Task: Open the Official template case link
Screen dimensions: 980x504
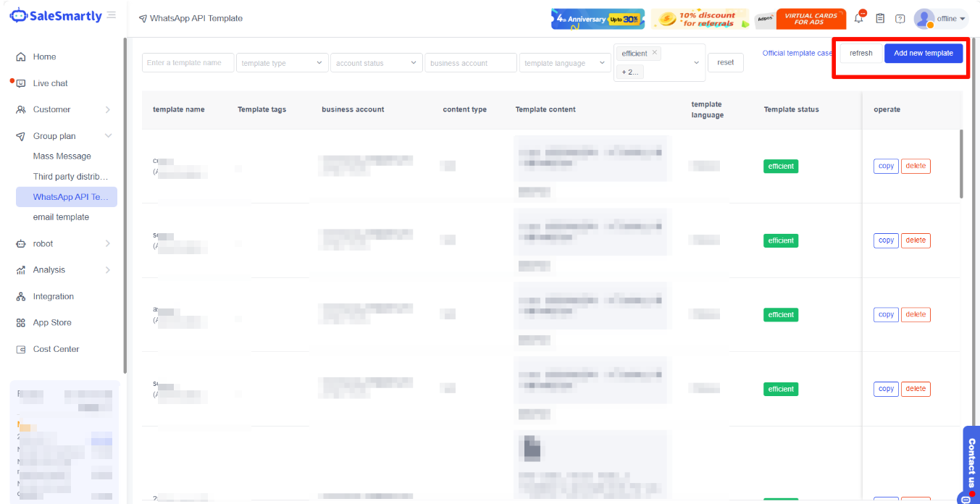Action: [797, 54]
